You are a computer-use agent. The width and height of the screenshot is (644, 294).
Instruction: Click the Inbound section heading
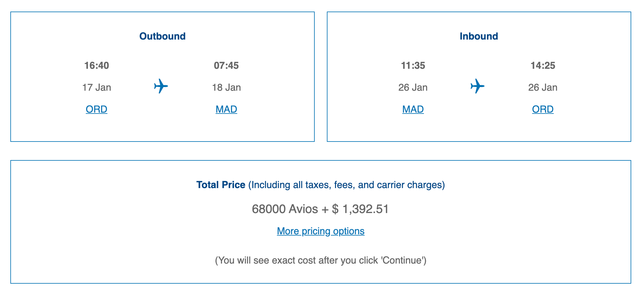click(x=478, y=36)
